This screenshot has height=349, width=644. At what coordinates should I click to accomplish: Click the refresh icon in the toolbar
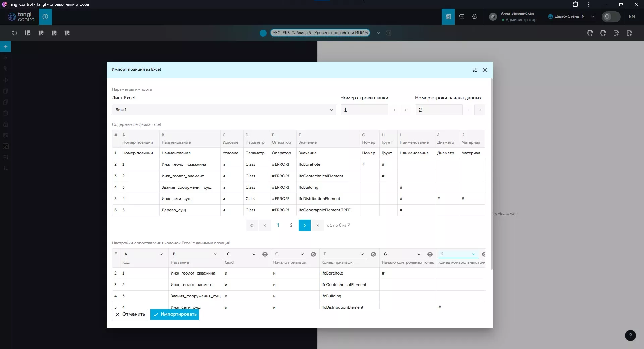[x=14, y=33]
